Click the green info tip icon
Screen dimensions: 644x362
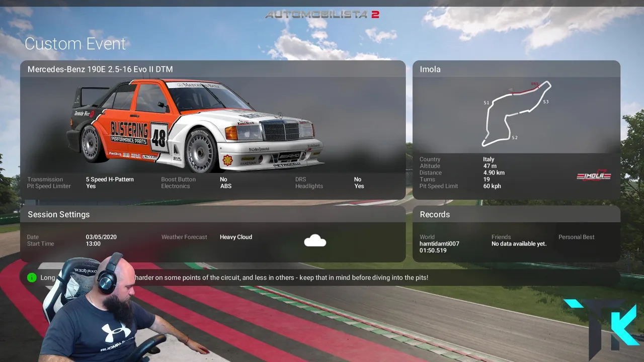click(x=32, y=278)
